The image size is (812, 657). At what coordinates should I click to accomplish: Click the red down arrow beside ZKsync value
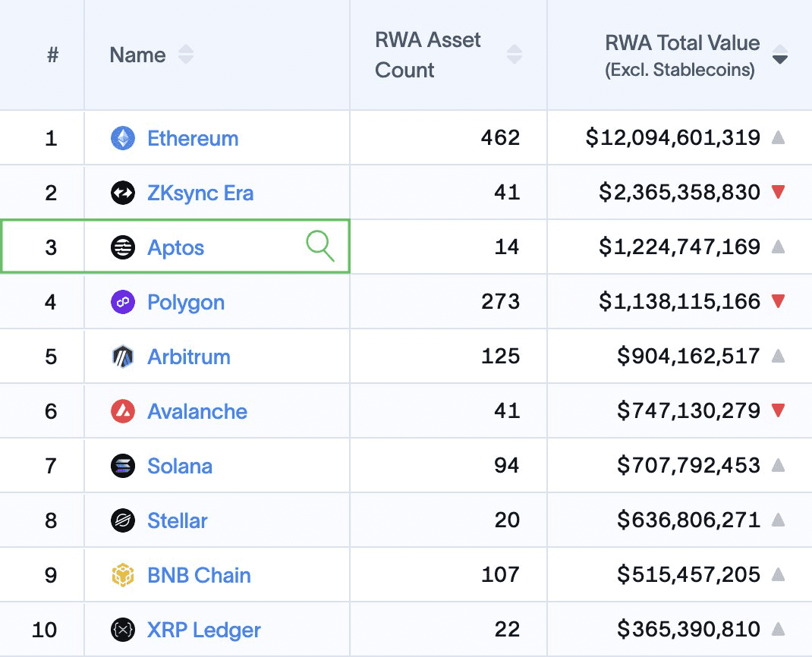777,193
